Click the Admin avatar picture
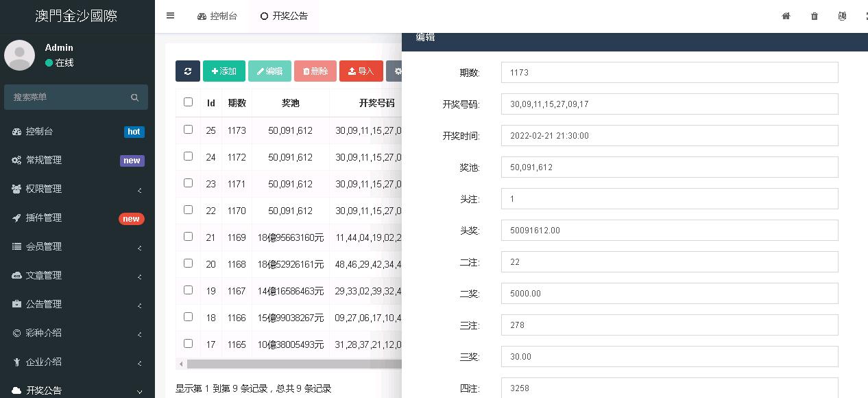 [x=20, y=55]
